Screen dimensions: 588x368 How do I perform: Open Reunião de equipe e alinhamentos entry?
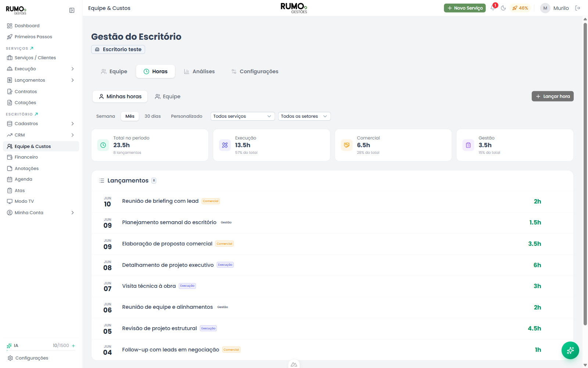pos(332,307)
